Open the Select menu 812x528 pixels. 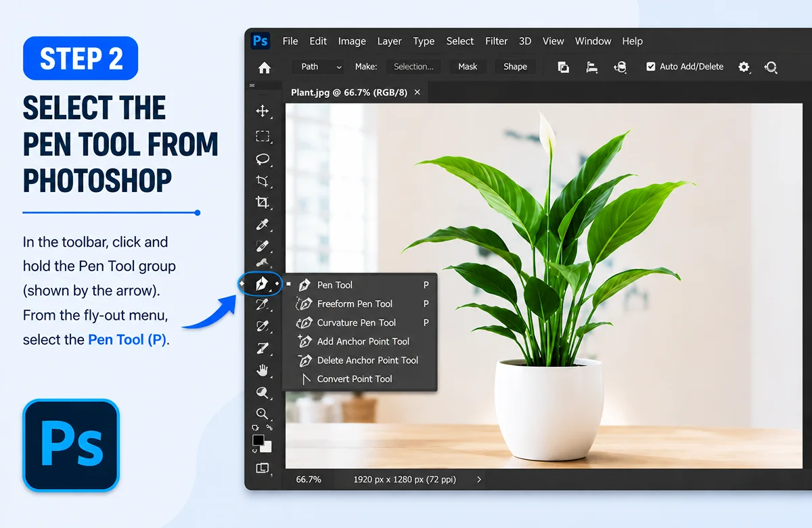tap(460, 41)
